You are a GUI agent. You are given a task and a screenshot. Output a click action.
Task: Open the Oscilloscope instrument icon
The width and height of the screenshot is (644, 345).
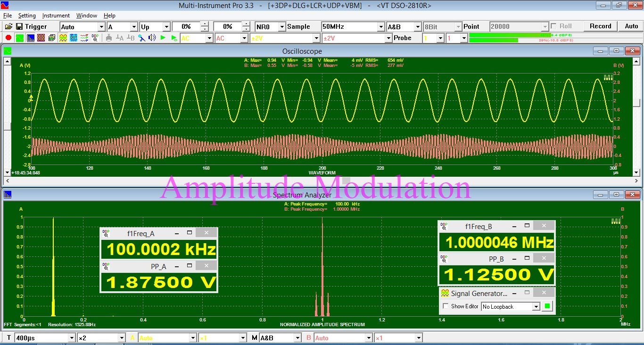[x=19, y=38]
